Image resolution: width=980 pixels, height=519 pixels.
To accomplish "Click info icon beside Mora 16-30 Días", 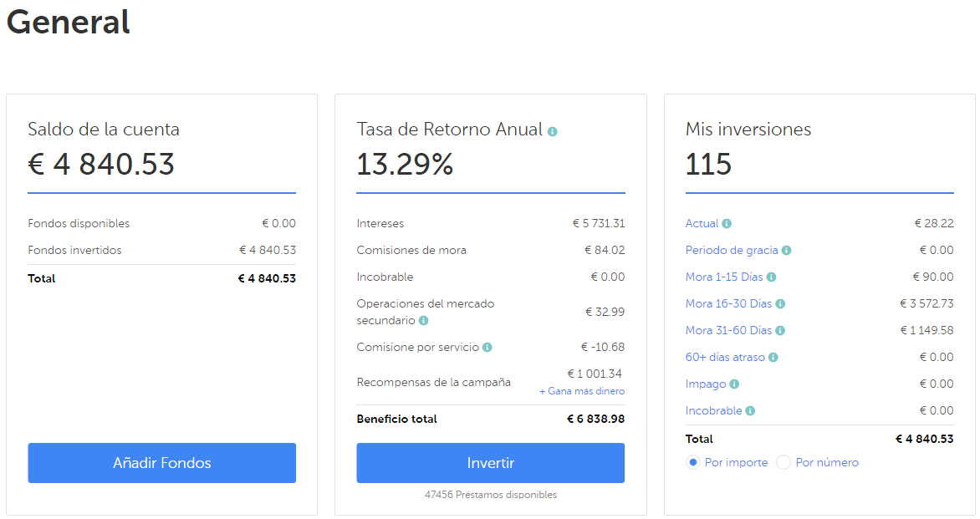I will click(x=780, y=304).
